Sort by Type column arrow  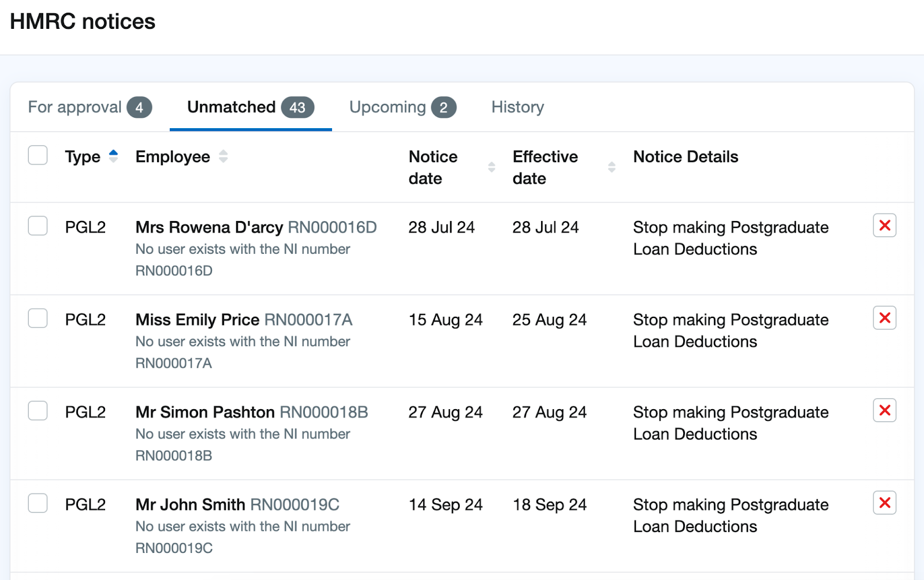(x=113, y=156)
